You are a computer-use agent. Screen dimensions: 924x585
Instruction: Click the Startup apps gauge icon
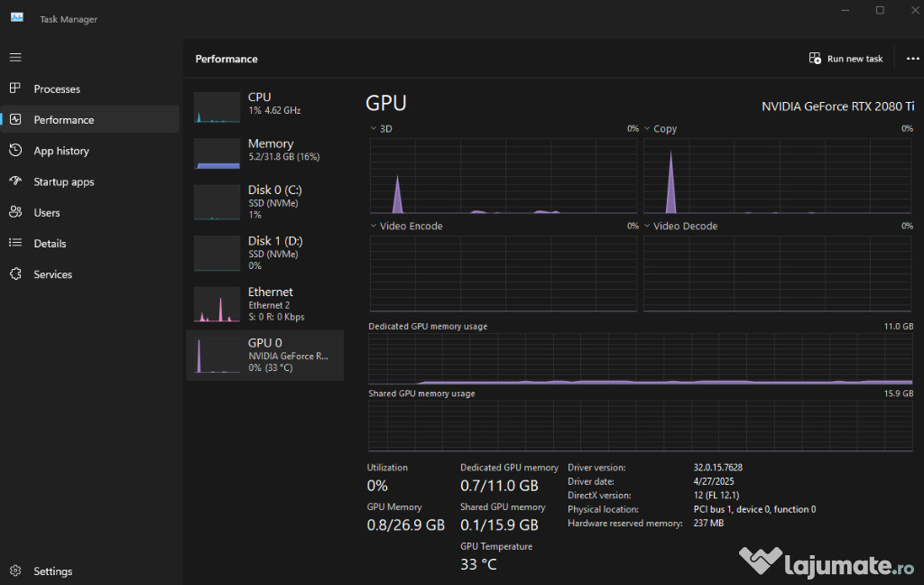click(15, 181)
